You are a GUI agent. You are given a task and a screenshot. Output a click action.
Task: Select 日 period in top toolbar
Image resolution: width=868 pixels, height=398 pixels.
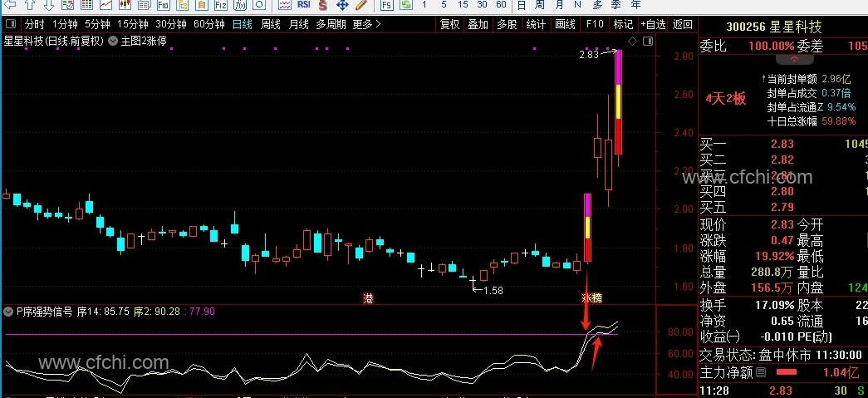521,5
